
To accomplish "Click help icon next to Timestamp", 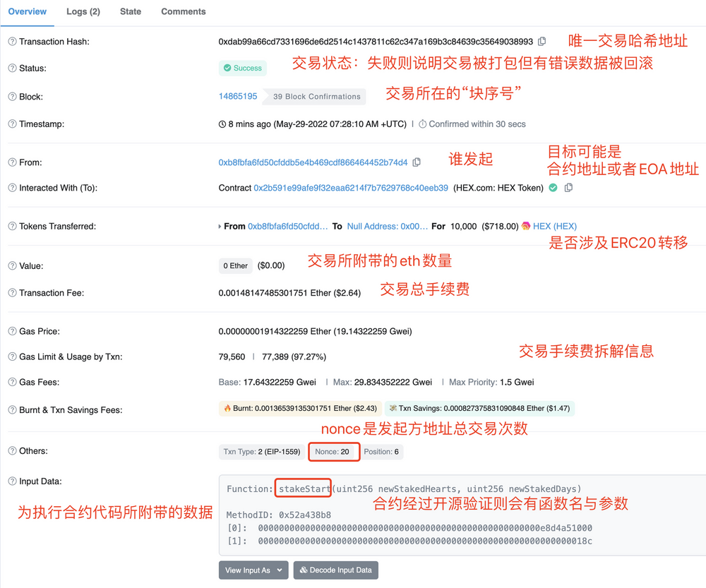I will [x=12, y=124].
